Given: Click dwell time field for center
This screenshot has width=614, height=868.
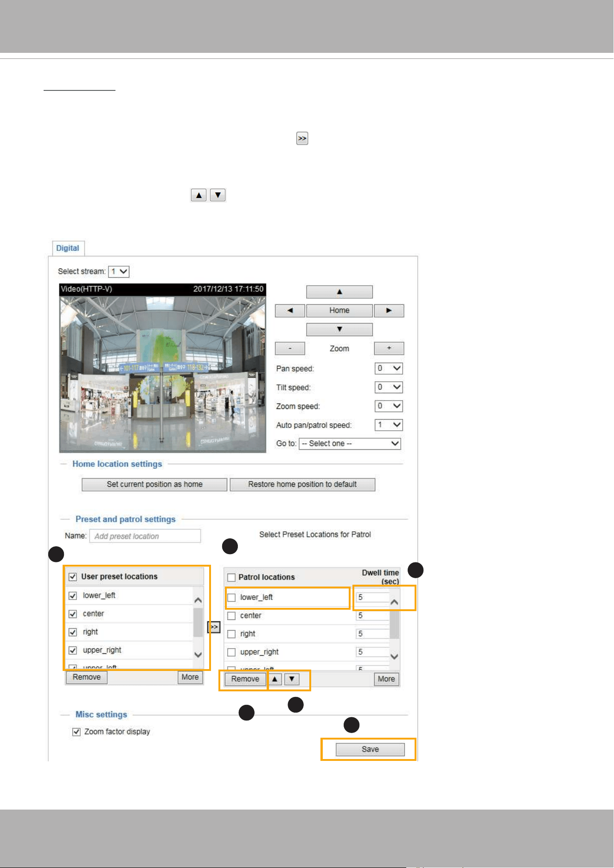Looking at the screenshot, I should [x=373, y=616].
